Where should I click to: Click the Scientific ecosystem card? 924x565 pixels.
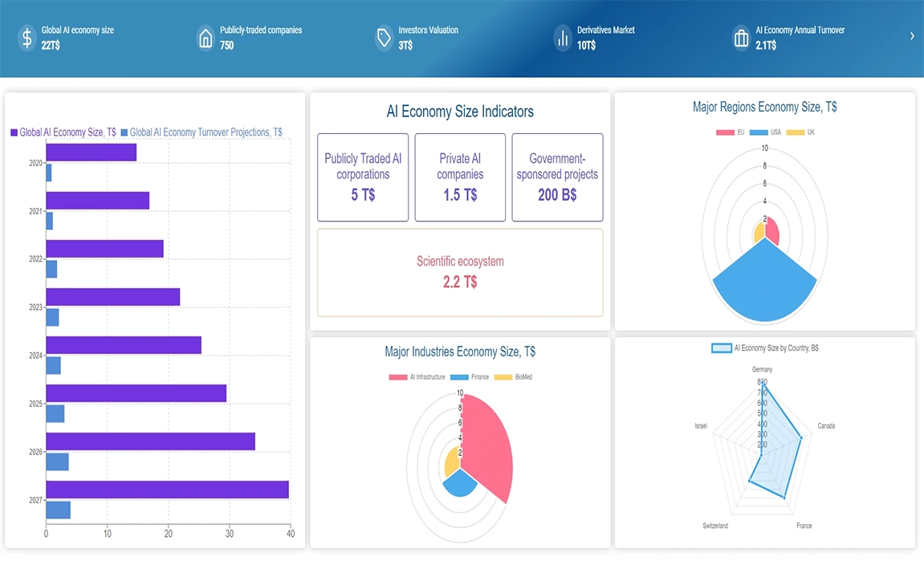(x=460, y=272)
